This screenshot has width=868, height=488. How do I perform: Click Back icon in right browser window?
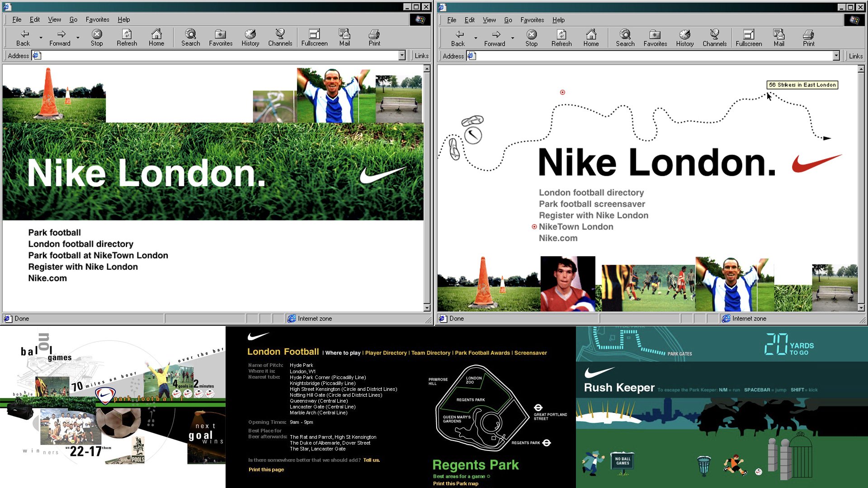pyautogui.click(x=458, y=38)
